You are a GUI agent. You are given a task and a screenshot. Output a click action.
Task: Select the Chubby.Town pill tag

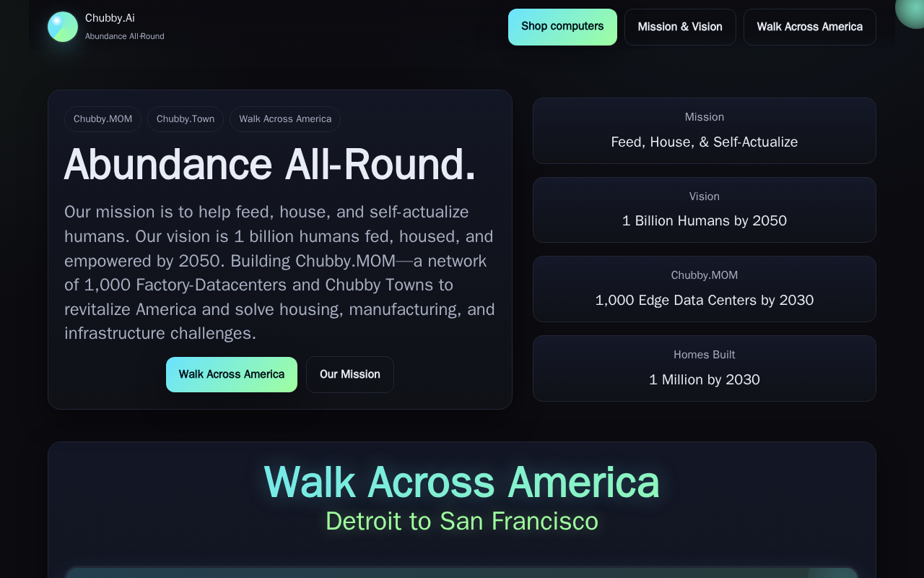(x=186, y=119)
